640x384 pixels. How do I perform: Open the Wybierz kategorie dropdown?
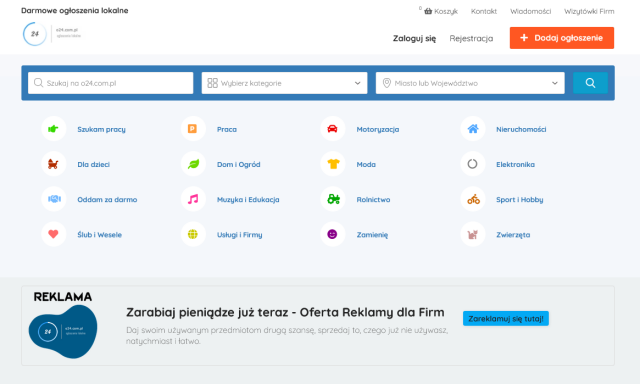coord(284,83)
